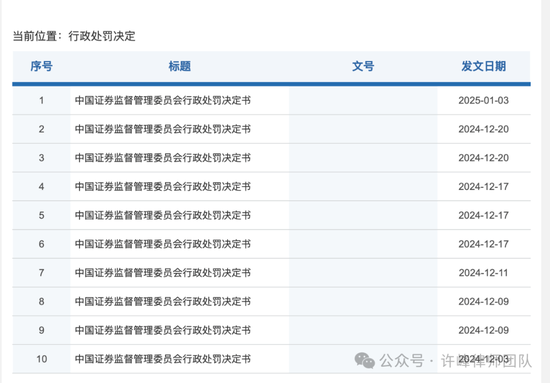Viewport: 550px width, 383px height.
Task: Open the penalty decision in row 9
Action: (x=163, y=330)
